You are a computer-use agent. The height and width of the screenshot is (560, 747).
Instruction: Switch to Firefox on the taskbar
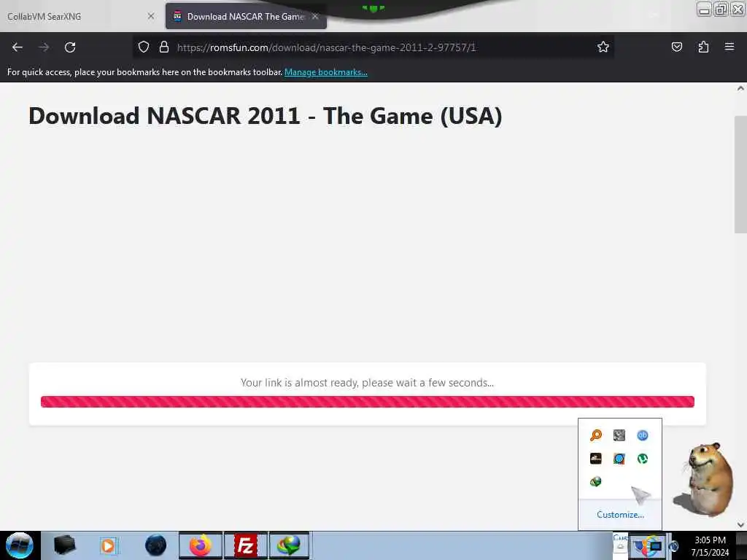201,545
